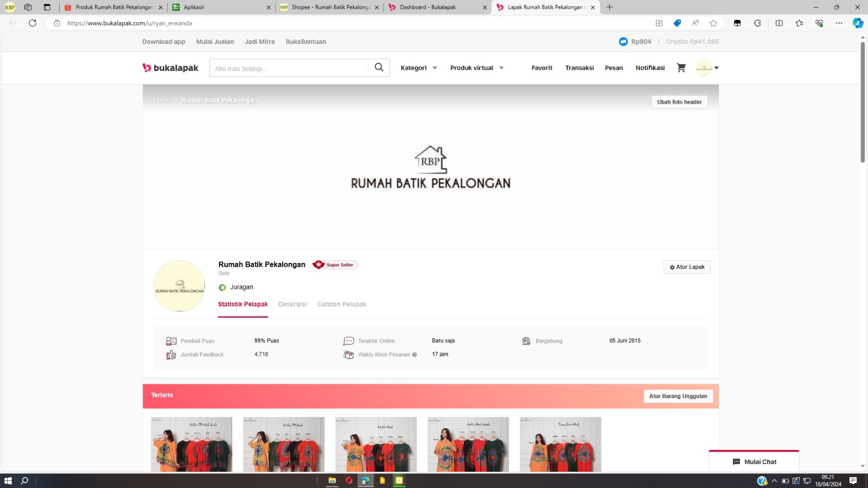The image size is (868, 488).
Task: Switch to Dashboard - Bukalapak browser tab
Action: point(438,7)
